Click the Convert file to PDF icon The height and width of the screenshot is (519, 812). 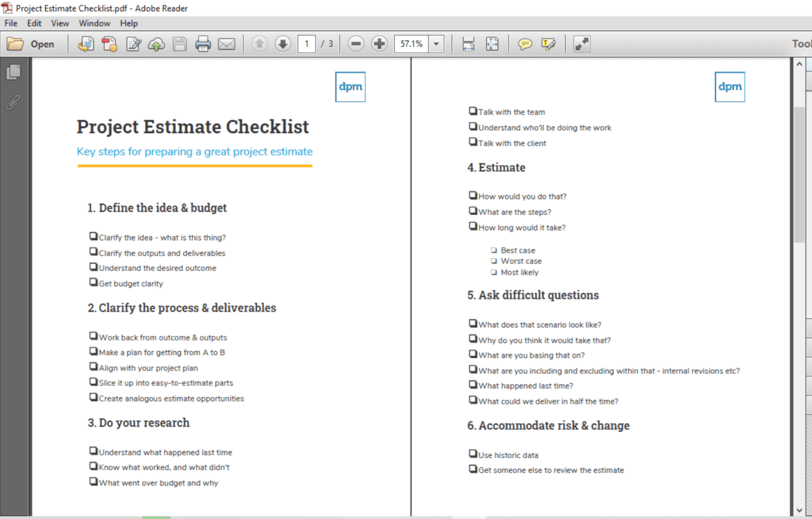[109, 44]
